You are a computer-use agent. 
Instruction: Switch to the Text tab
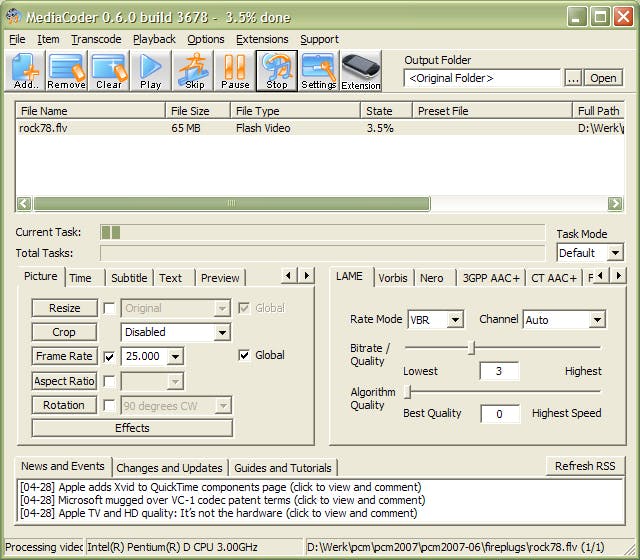pos(174,278)
